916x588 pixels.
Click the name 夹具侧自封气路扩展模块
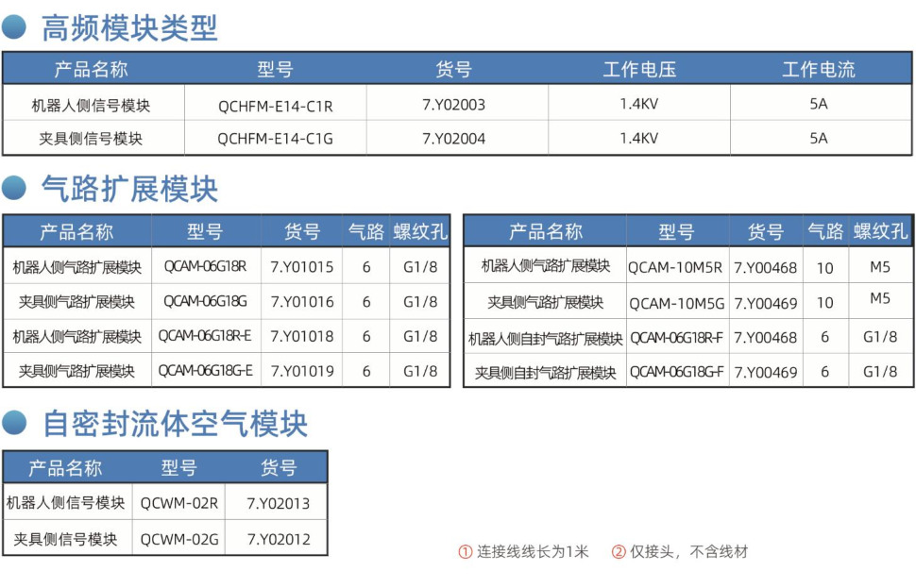[546, 373]
